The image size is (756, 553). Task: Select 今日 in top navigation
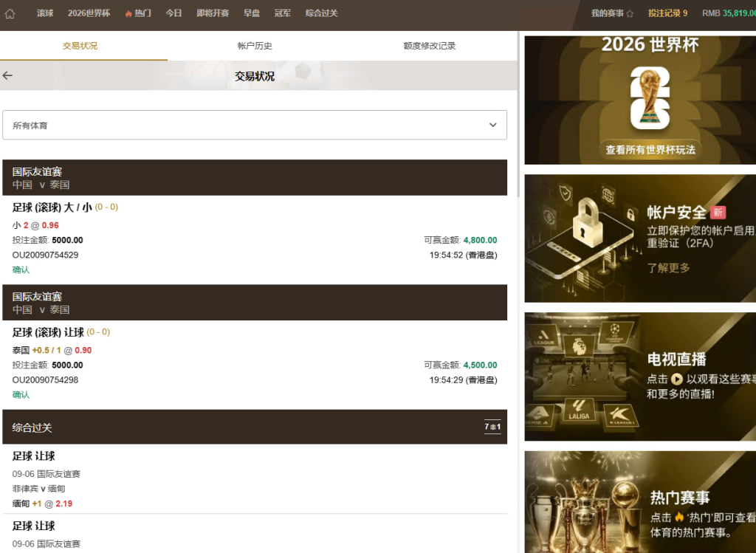coord(173,13)
